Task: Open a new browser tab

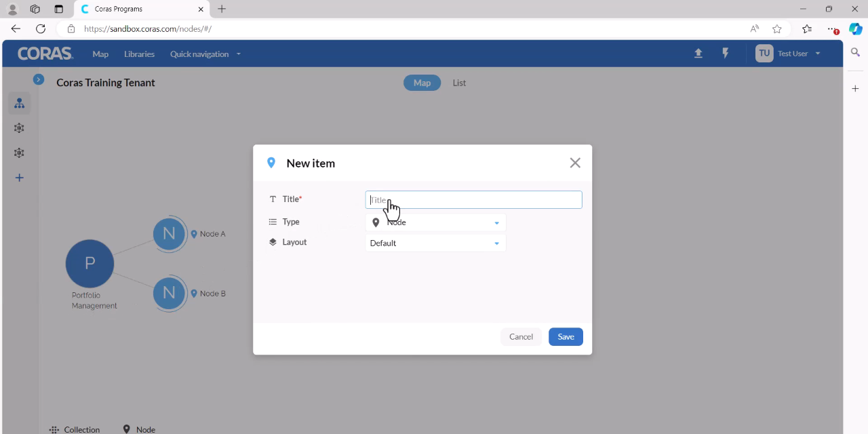Action: click(x=222, y=9)
